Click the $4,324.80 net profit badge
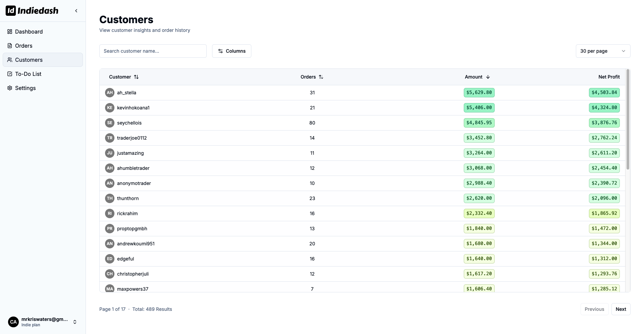The image size is (644, 334). pyautogui.click(x=604, y=108)
